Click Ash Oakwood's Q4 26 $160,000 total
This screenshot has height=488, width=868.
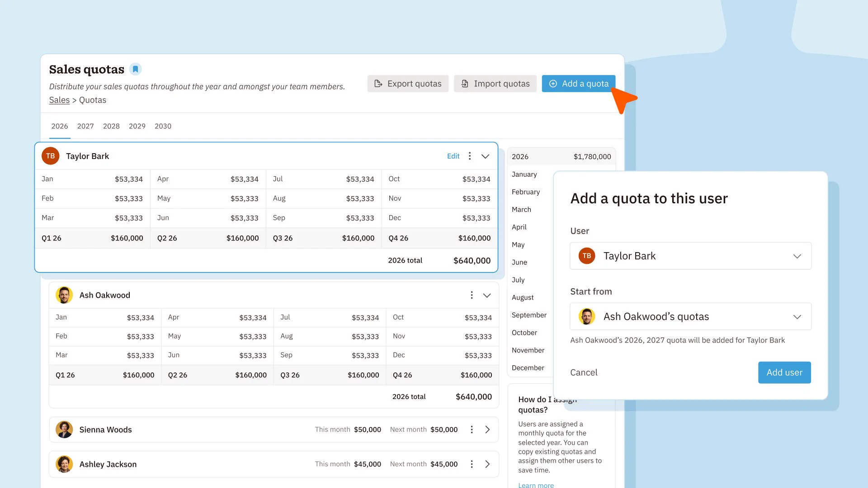point(476,375)
